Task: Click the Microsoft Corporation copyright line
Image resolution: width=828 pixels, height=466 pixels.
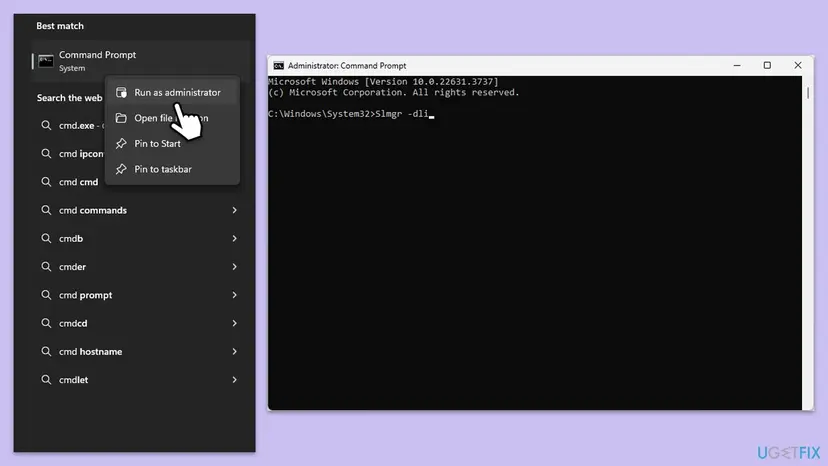Action: pyautogui.click(x=394, y=92)
